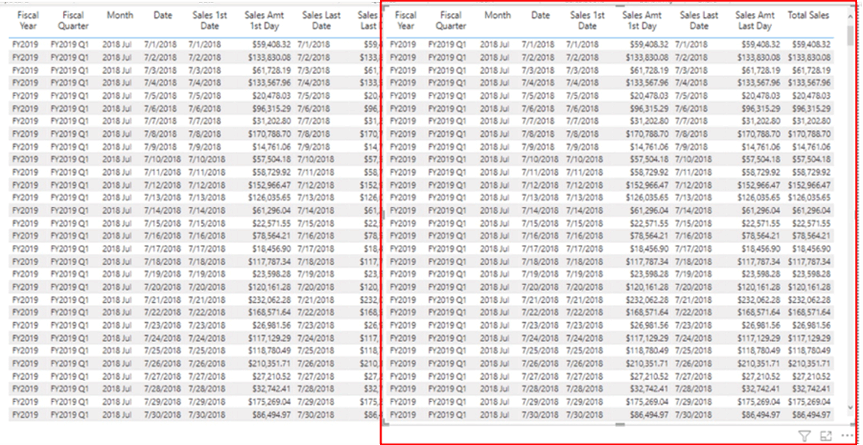Select FY2019 in 7/2/2018 row, left table
This screenshot has width=863, height=445.
point(24,57)
